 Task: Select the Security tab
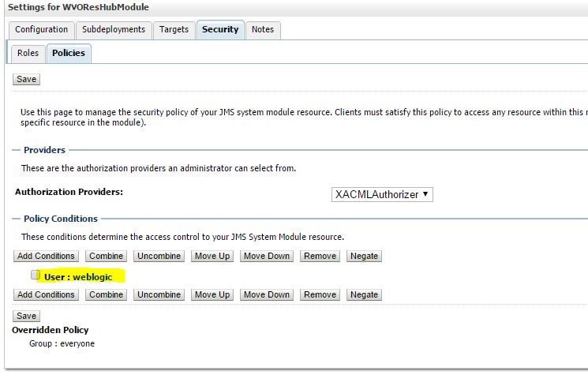(220, 30)
